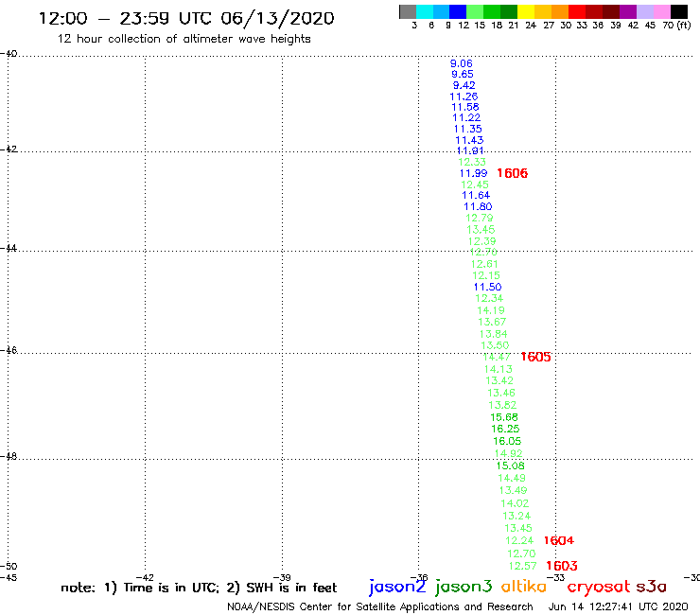700x615 pixels.
Task: Select the jason3 satellite label
Action: pyautogui.click(x=464, y=587)
